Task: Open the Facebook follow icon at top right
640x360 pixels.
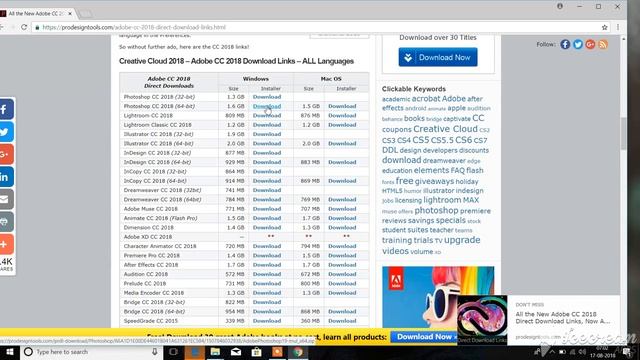Action: click(565, 44)
